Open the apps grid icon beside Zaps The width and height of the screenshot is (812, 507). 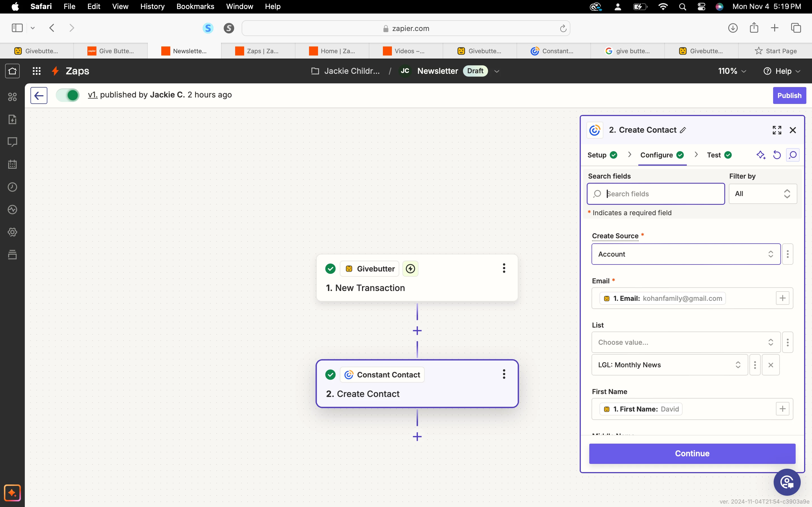pyautogui.click(x=37, y=71)
